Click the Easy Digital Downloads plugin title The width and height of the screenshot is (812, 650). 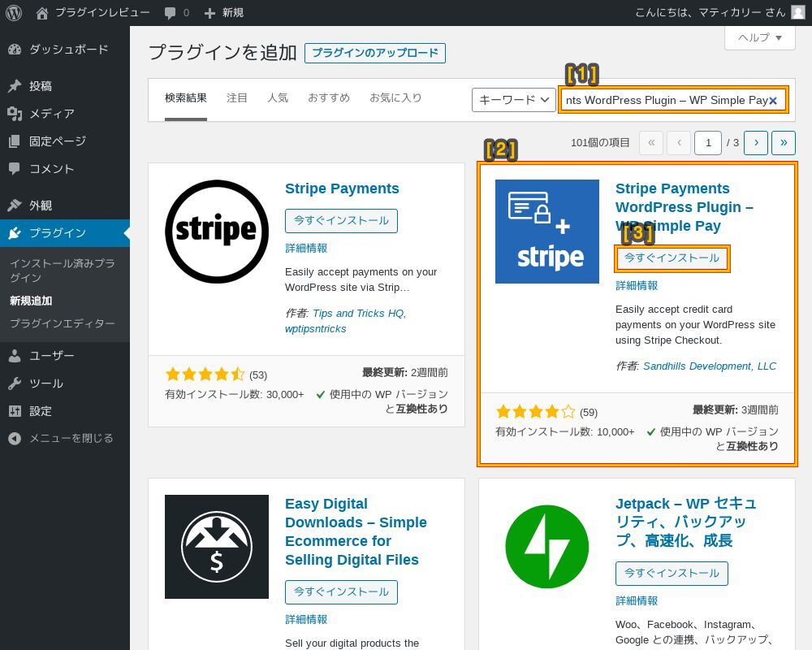tap(356, 532)
